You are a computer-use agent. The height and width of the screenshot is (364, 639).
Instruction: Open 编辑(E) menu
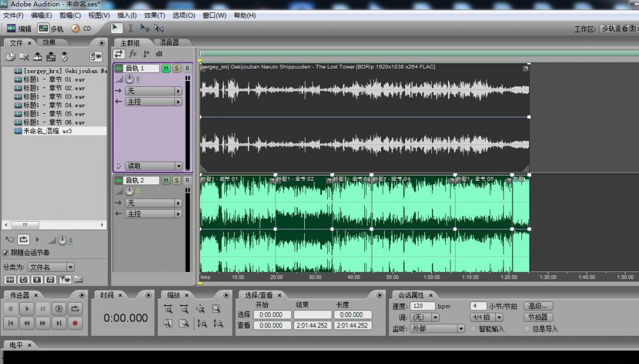(x=41, y=15)
